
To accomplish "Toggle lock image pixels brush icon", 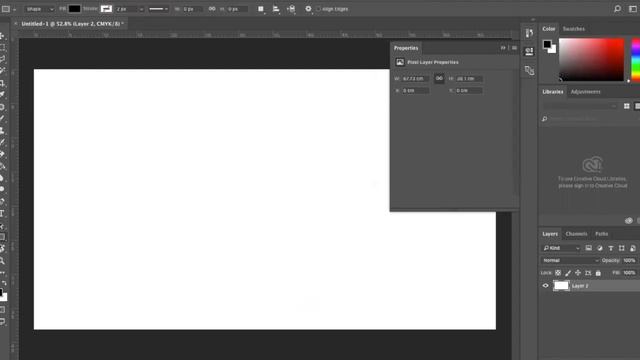I will coord(568,273).
